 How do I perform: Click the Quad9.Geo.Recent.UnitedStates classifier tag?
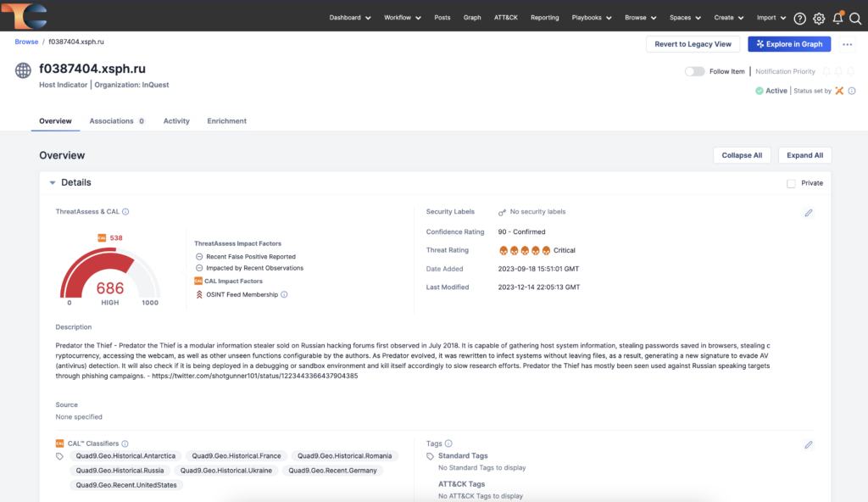(x=126, y=485)
